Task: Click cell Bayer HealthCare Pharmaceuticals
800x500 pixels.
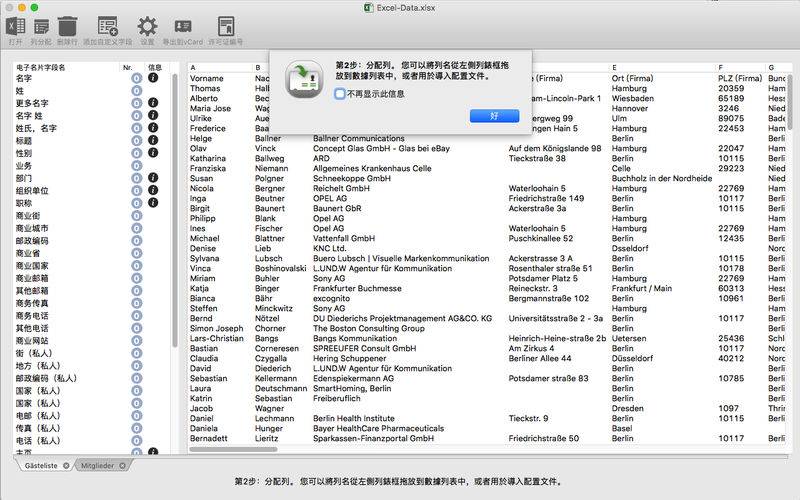Action: (x=379, y=428)
